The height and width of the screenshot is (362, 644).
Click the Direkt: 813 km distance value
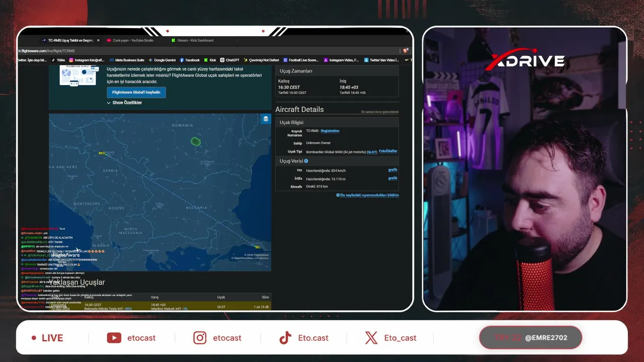317,187
